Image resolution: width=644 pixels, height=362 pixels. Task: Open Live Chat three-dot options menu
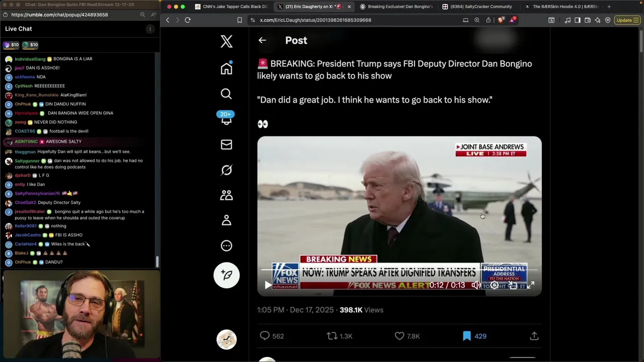point(150,29)
